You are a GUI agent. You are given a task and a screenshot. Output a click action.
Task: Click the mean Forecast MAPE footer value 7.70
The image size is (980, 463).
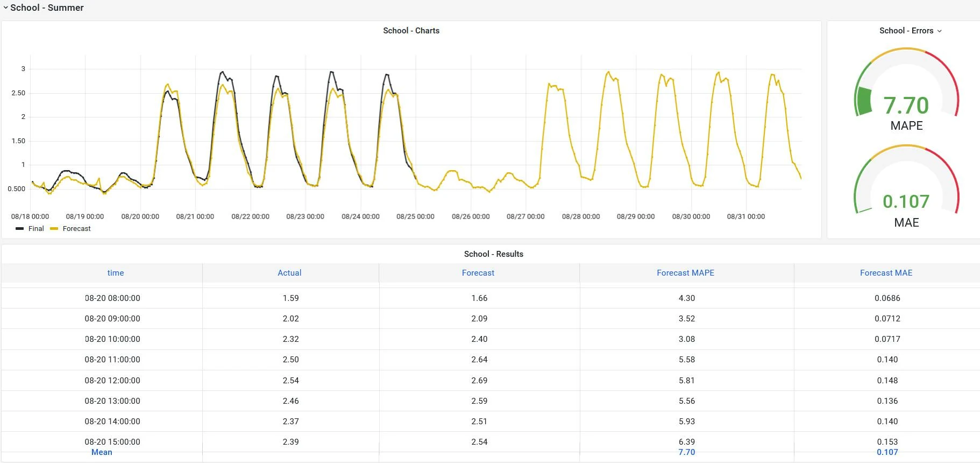tap(687, 452)
